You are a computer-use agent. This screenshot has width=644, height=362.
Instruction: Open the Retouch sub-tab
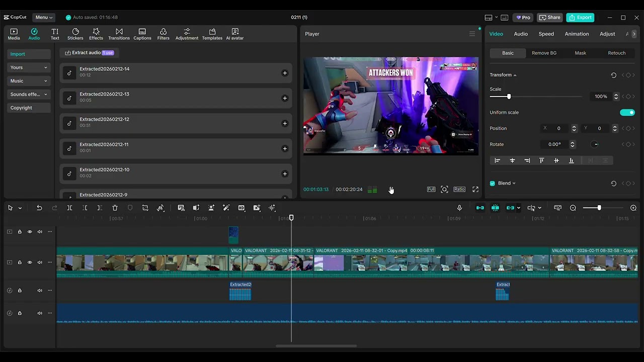(616, 53)
